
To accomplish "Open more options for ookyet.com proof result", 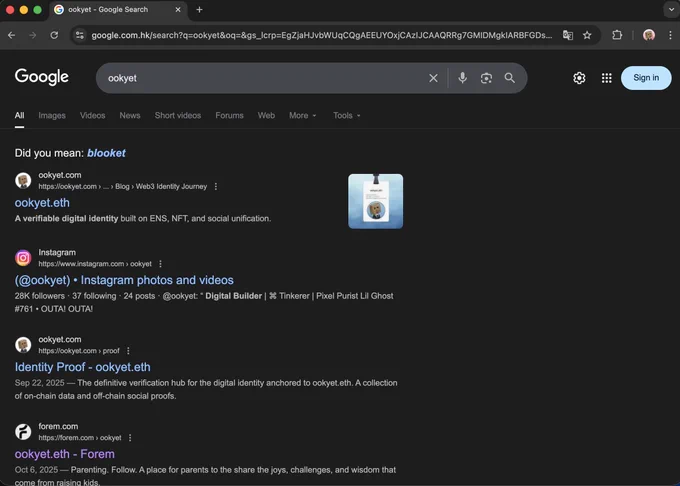I will (128, 351).
